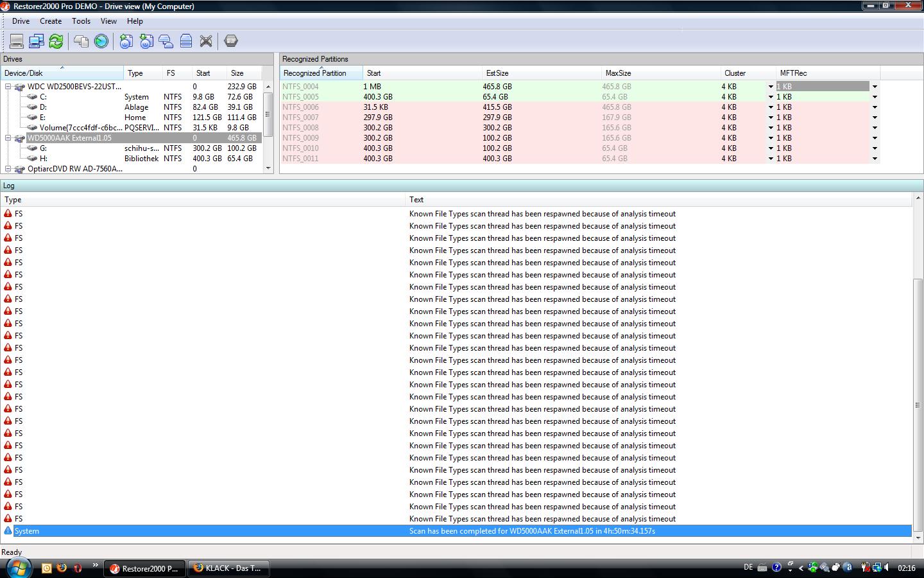Click the info icon in the System log row

8,531
